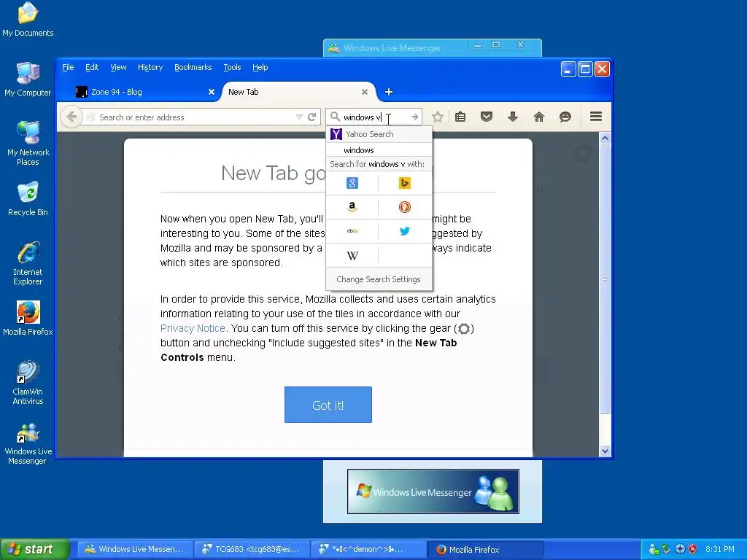This screenshot has width=747, height=560.
Task: Search with DuckDuckGo engine icon
Action: click(404, 206)
